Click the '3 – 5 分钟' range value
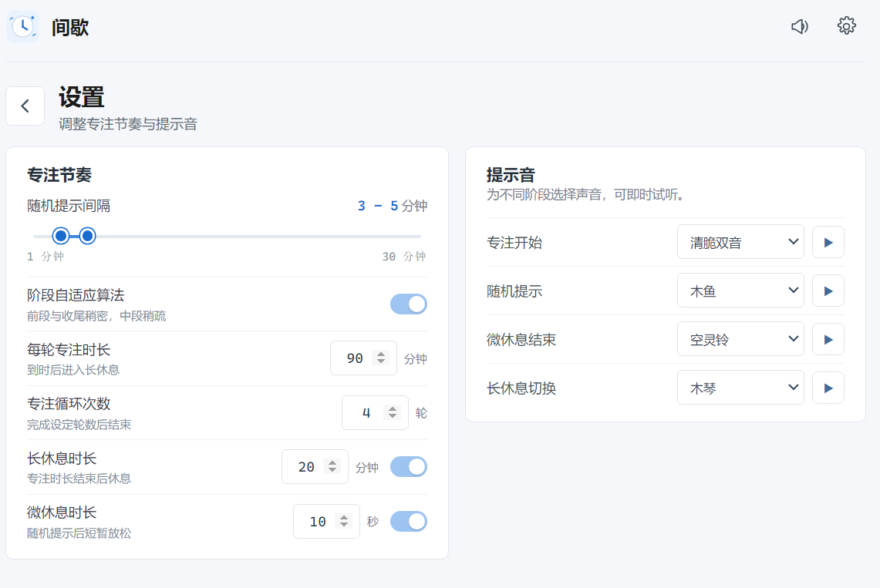The height and width of the screenshot is (588, 880). click(393, 206)
